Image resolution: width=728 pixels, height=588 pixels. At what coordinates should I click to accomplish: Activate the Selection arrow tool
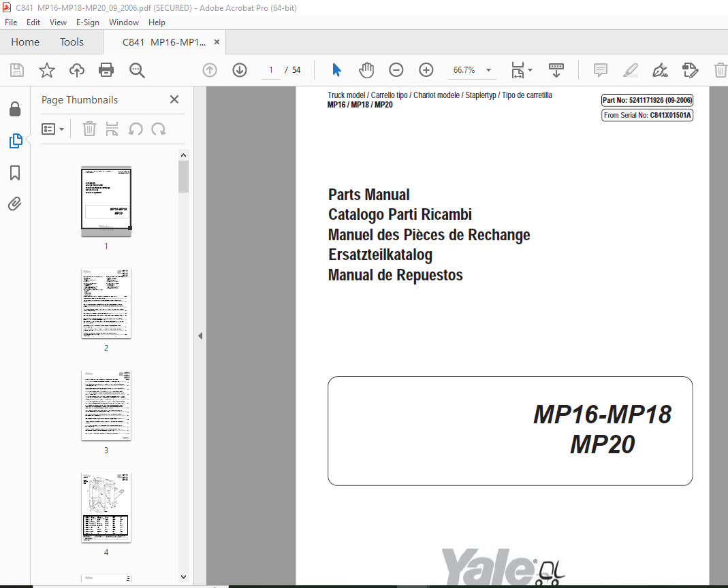coord(336,70)
